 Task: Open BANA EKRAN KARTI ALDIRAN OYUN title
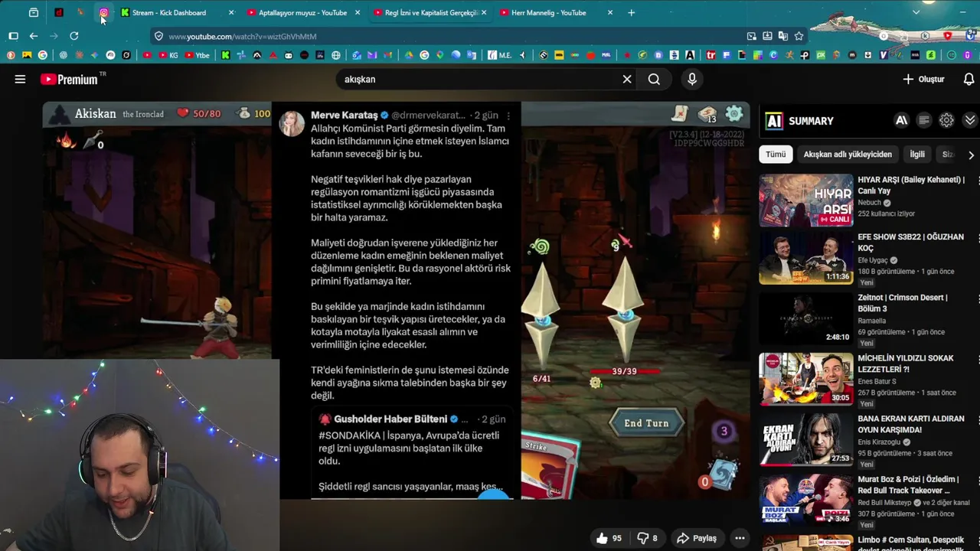910,424
